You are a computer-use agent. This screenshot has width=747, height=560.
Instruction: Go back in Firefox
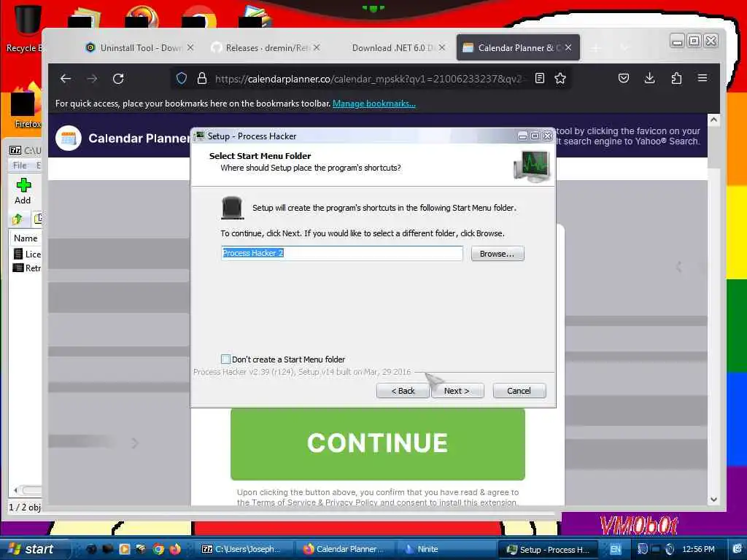click(66, 79)
